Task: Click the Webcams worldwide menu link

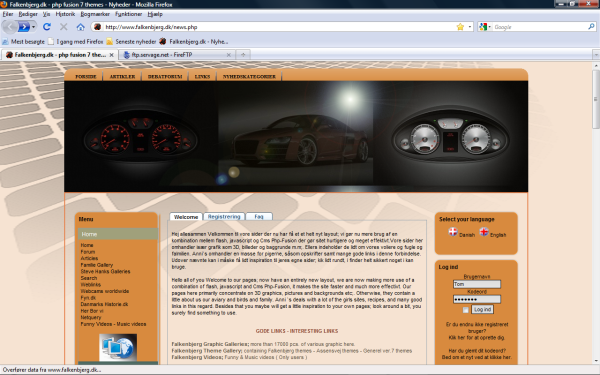Action: tap(104, 291)
